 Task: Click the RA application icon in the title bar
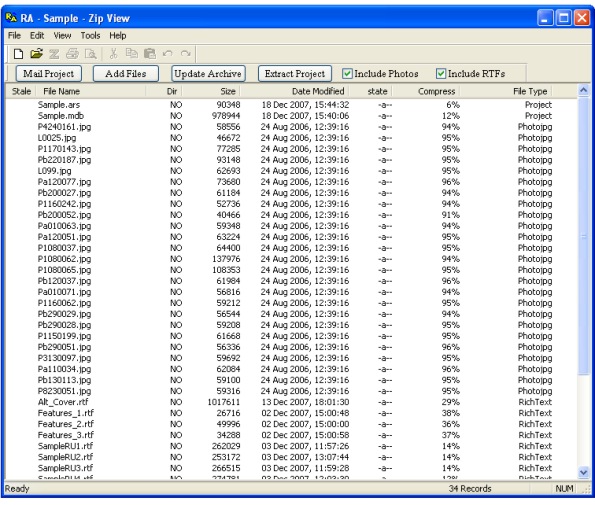click(11, 17)
